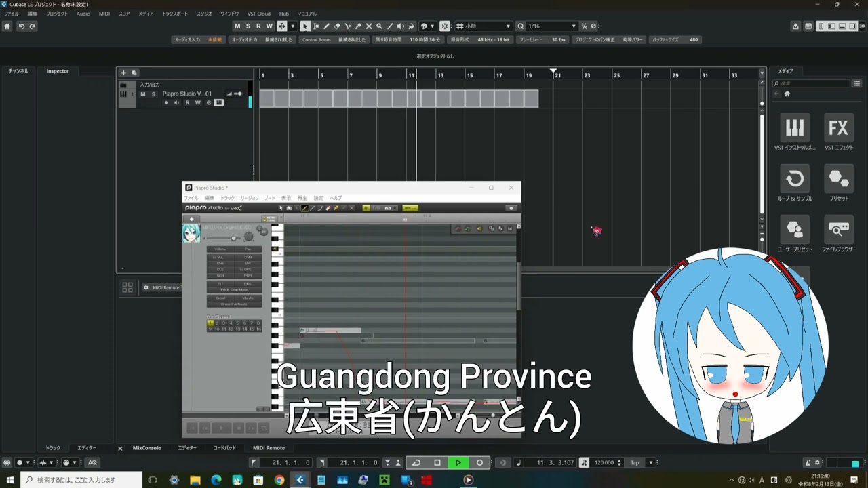Click the green Play button in transport
Viewport: 868px width, 488px height.
[x=458, y=463]
